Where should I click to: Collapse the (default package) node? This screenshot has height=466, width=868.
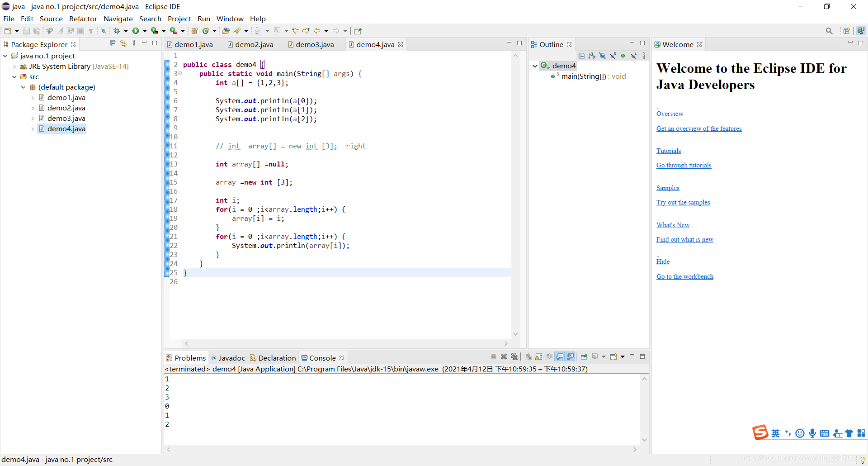pos(24,87)
